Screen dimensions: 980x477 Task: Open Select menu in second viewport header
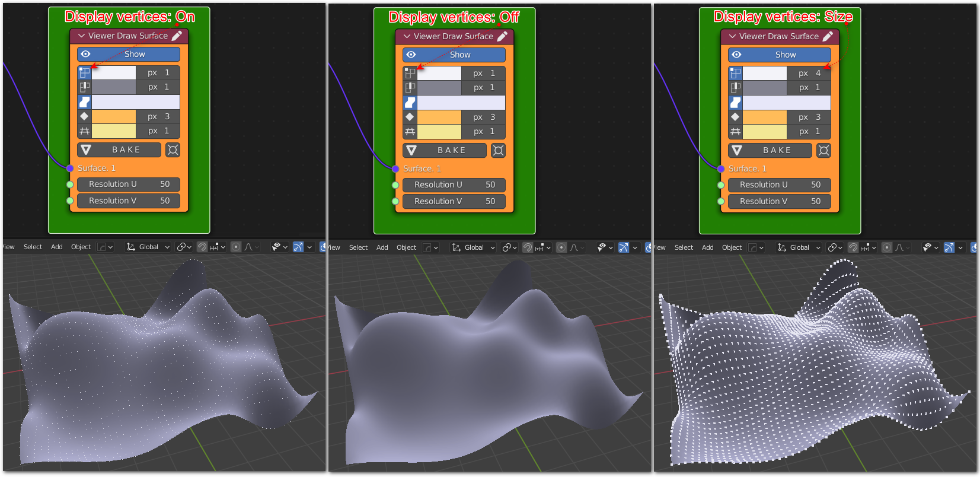[x=358, y=247]
